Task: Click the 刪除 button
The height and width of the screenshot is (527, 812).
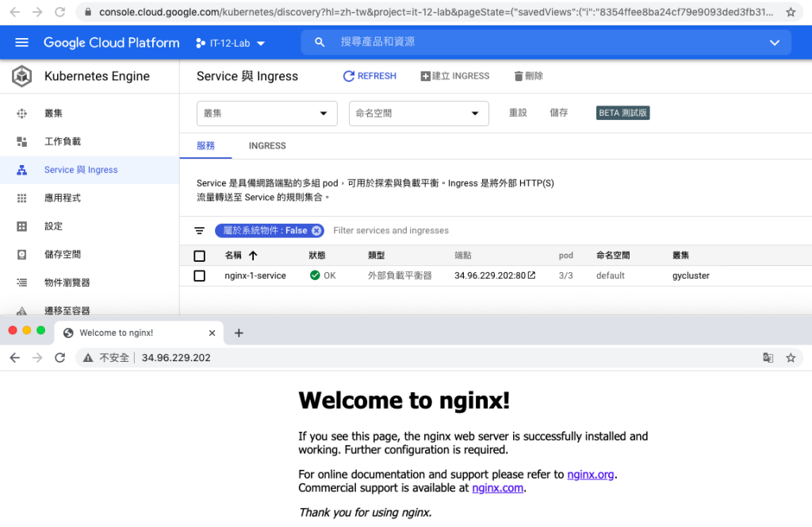Action: [x=528, y=76]
